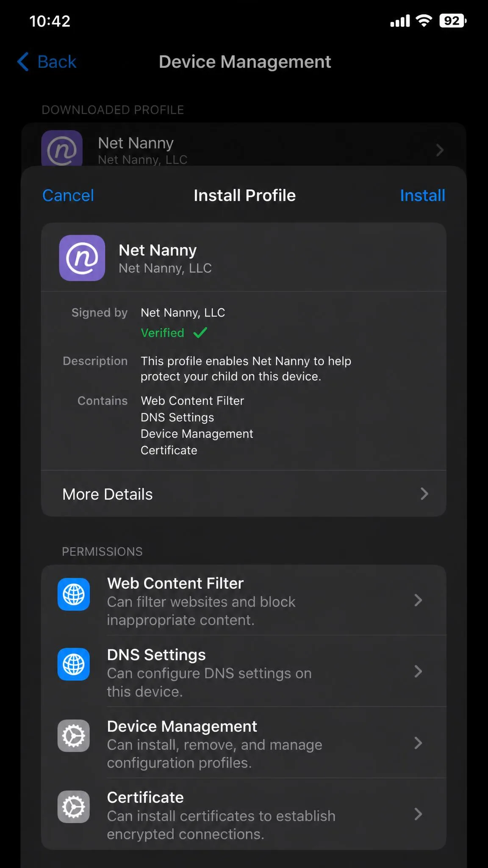Tap the DOWNLOADED PROFILE section header

(x=113, y=110)
